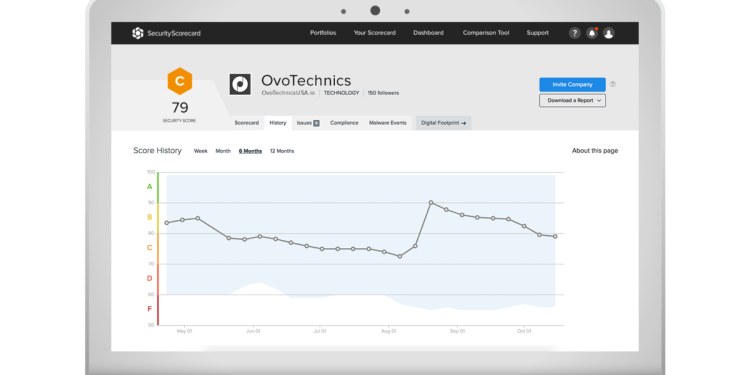Open the Portfolios menu
Screen dimensions: 750x375
[323, 33]
